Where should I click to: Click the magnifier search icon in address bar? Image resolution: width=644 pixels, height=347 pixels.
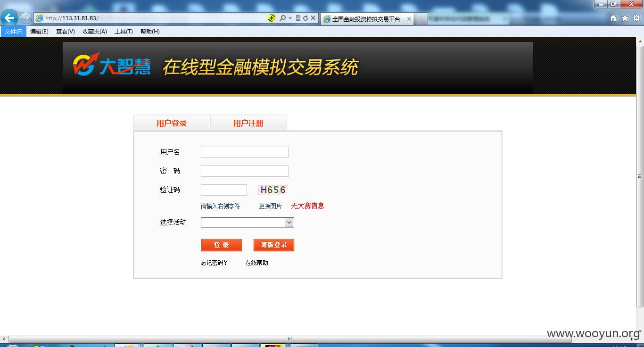(x=282, y=18)
